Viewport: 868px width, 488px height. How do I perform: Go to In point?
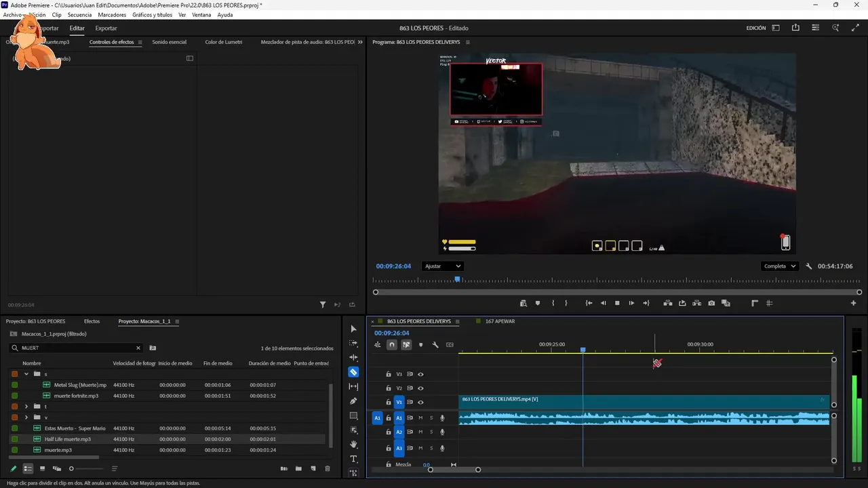589,303
